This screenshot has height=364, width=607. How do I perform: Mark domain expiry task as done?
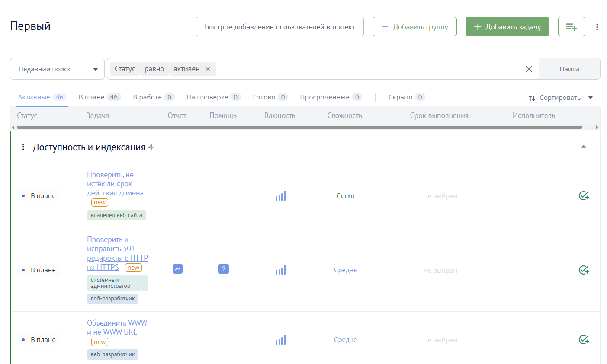pos(584,196)
